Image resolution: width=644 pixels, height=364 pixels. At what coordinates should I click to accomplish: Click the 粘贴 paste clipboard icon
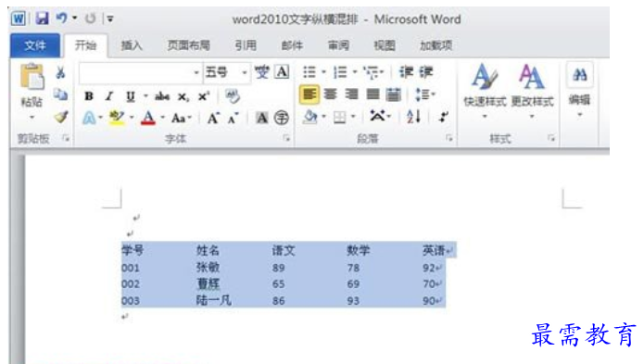(32, 76)
